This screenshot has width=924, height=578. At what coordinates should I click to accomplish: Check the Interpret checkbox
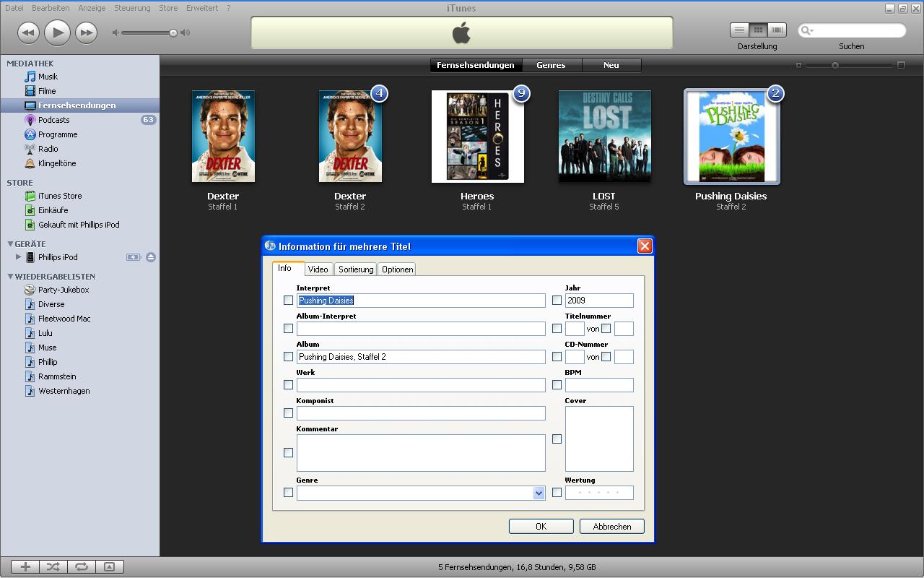coord(288,300)
